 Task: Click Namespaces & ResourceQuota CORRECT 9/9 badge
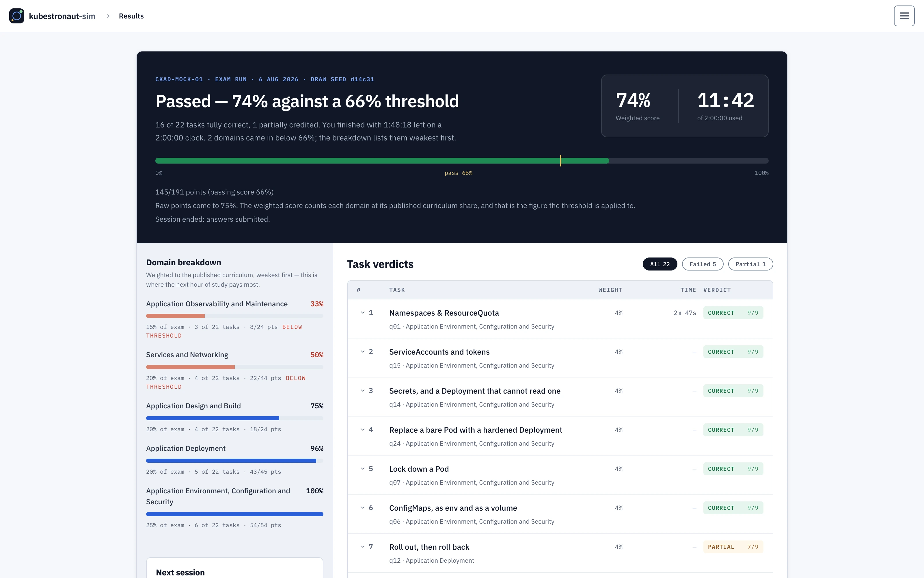(733, 313)
